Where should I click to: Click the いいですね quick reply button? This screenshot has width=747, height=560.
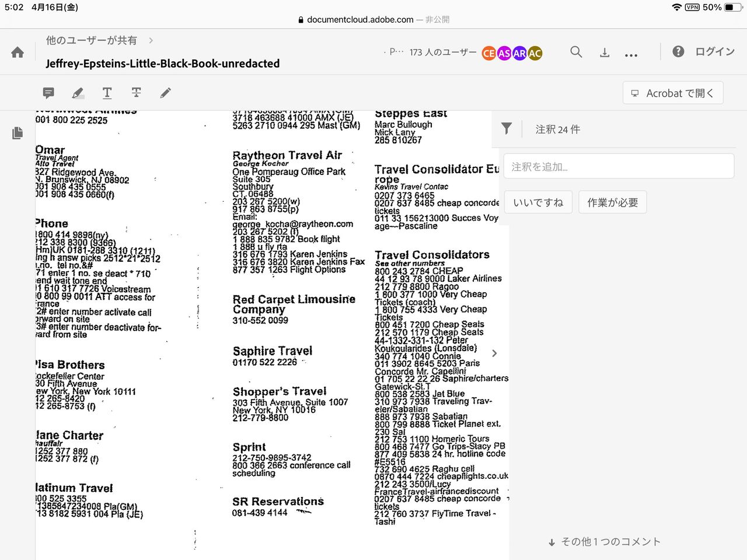pyautogui.click(x=538, y=202)
